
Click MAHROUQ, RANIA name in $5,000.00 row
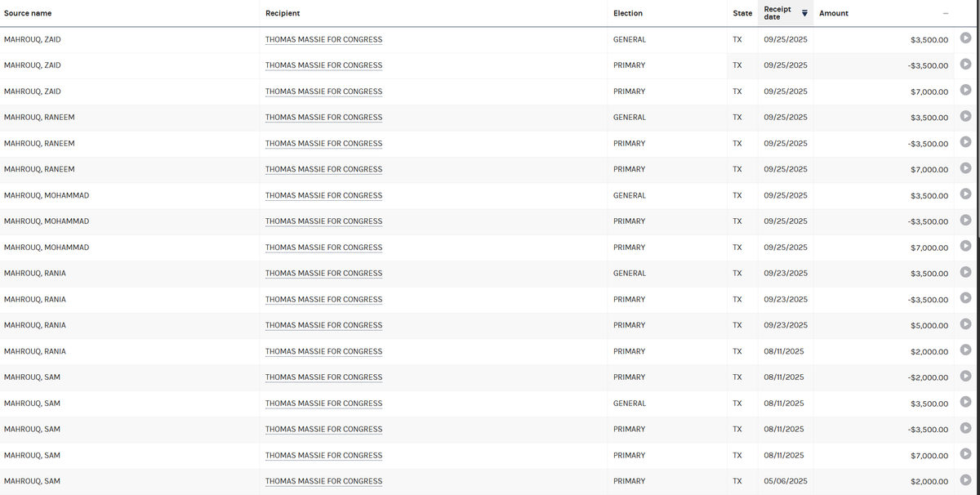(35, 325)
